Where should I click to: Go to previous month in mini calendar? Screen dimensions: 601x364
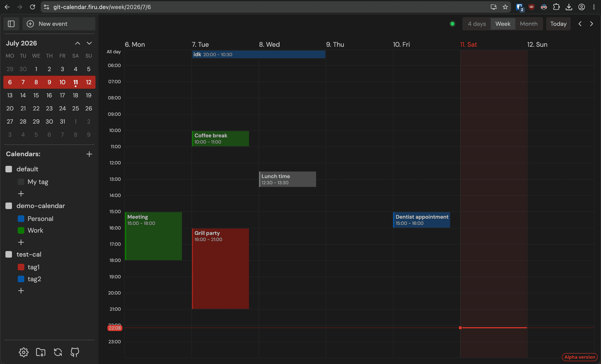[78, 43]
